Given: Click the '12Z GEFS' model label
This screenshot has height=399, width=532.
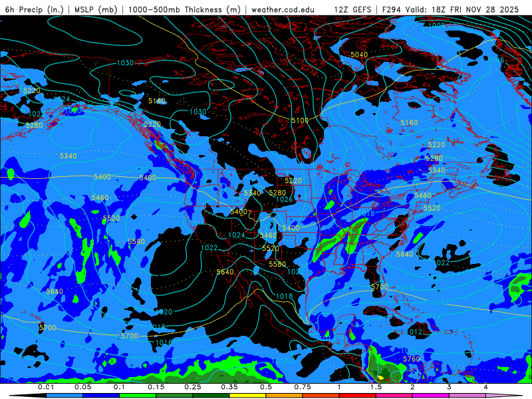Looking at the screenshot, I should [353, 9].
